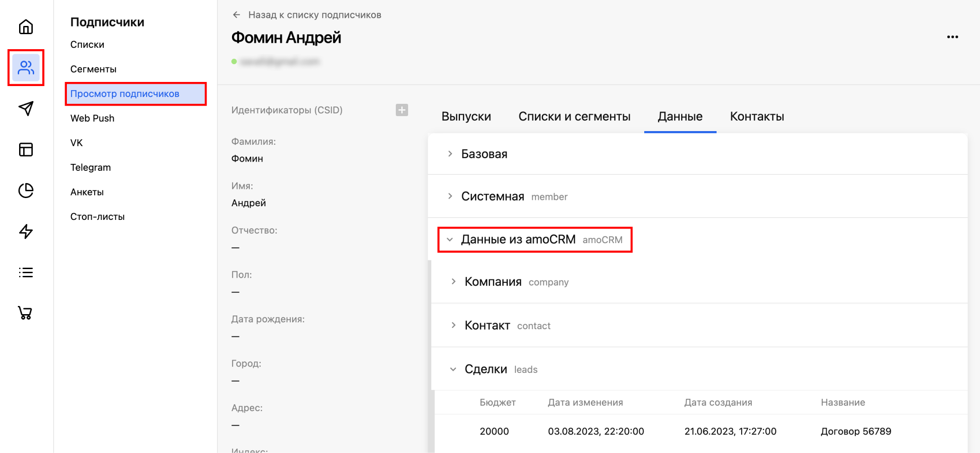This screenshot has height=453, width=980.
Task: Collapse the Данные из amoCRM section
Action: click(518, 239)
